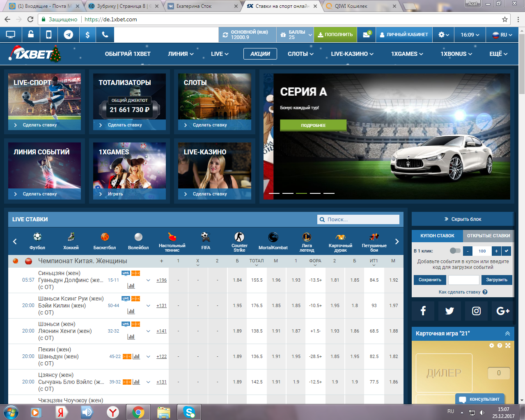Open the Twitter social icon
This screenshot has height=420, width=525.
pyautogui.click(x=449, y=311)
